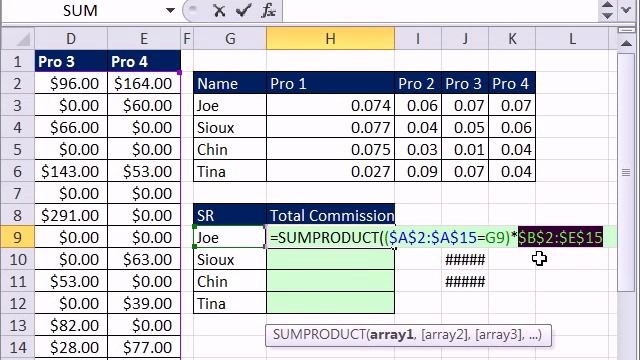Click Tina in the SR list

(x=230, y=303)
